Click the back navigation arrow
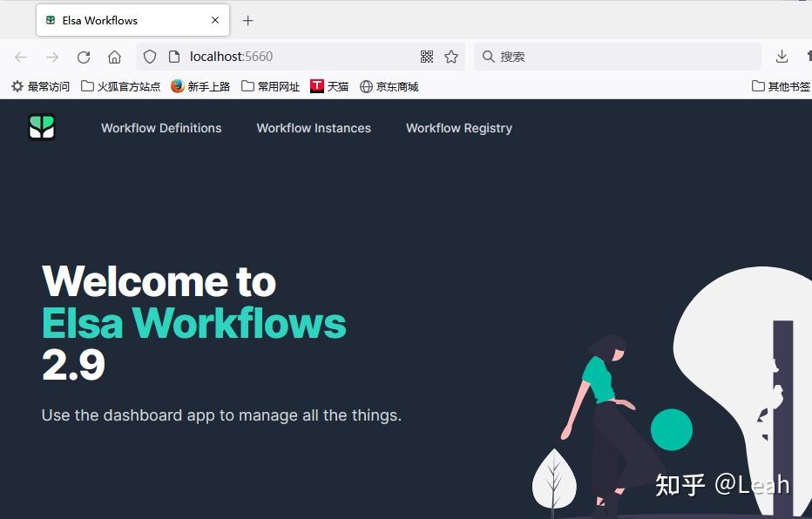 [21, 56]
